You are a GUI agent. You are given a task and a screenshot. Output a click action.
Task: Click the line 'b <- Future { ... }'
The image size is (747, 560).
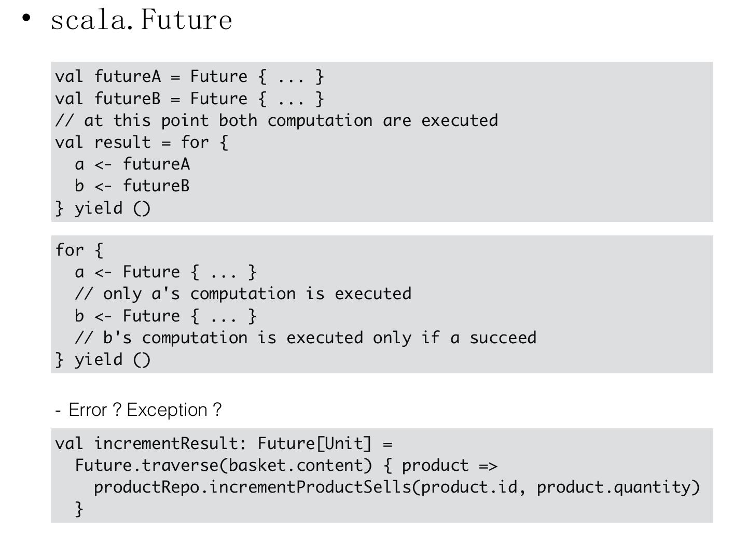[165, 316]
